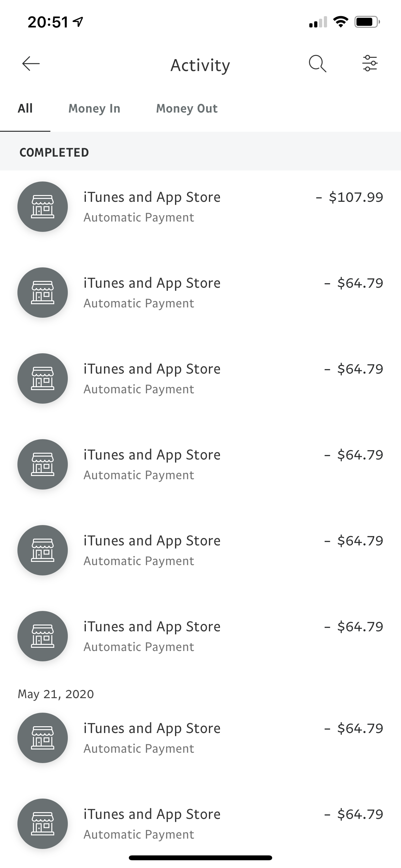Tap the location arrow next to the clock

tap(78, 22)
